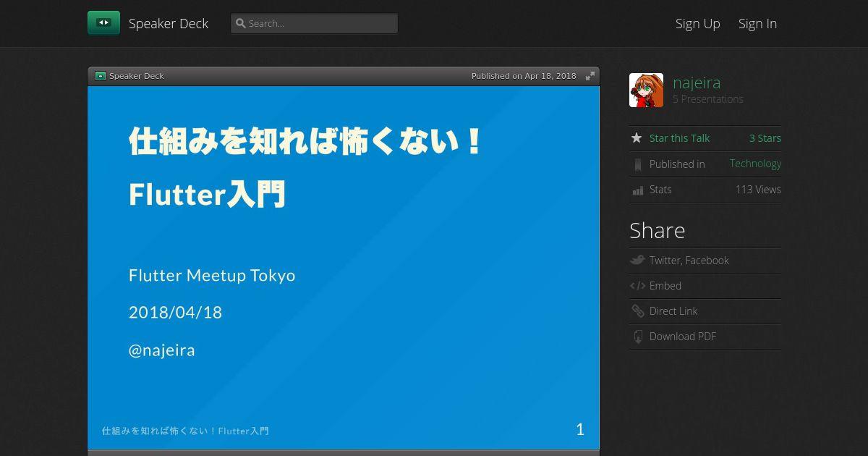
Task: View the 3 Stars count
Action: click(765, 138)
